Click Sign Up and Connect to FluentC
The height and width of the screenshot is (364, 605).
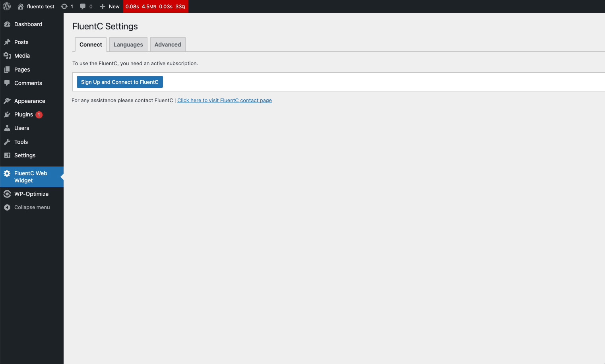120,82
